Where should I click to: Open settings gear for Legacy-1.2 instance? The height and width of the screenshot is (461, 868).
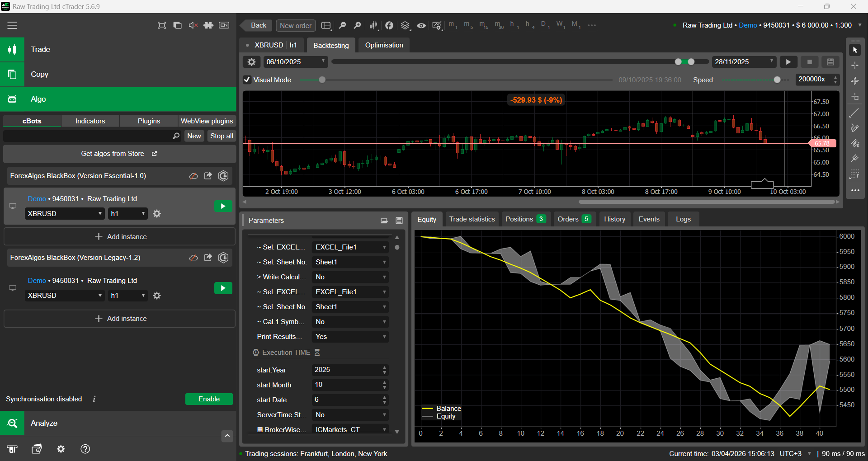point(157,296)
